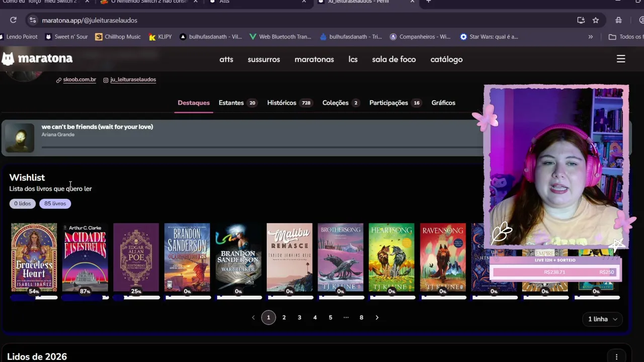Screen dimensions: 644x362
Task: Go to Wishlist page 2
Action: click(284, 318)
